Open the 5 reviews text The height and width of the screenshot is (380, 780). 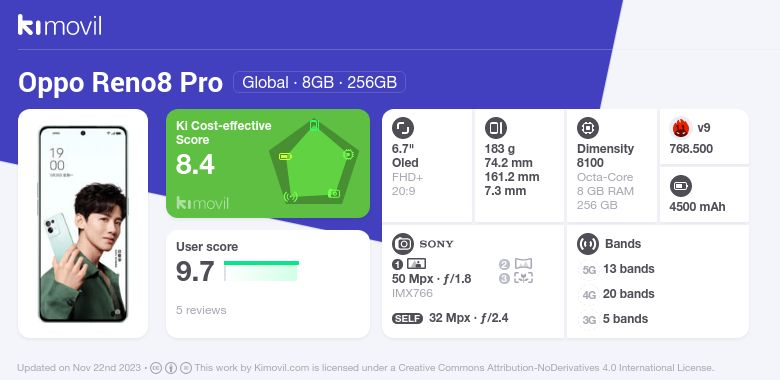tap(201, 310)
